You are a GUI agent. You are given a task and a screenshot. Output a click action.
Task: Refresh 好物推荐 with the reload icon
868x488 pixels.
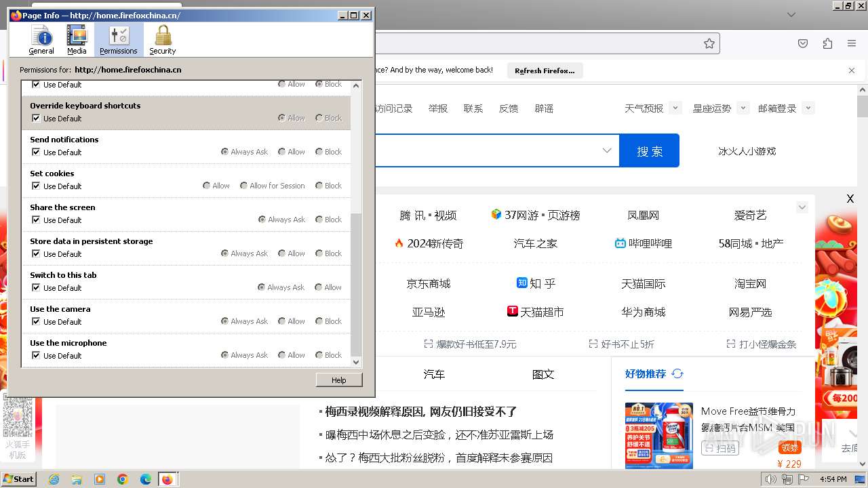tap(677, 373)
